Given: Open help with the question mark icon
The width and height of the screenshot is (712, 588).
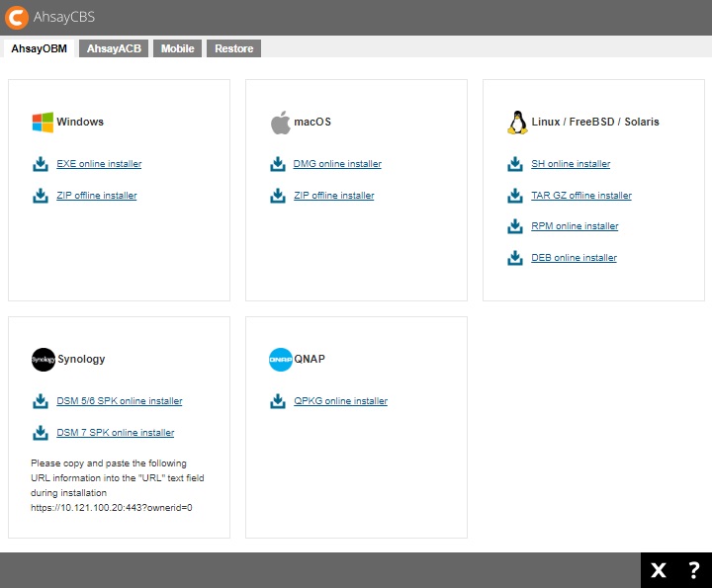Looking at the screenshot, I should 694,570.
